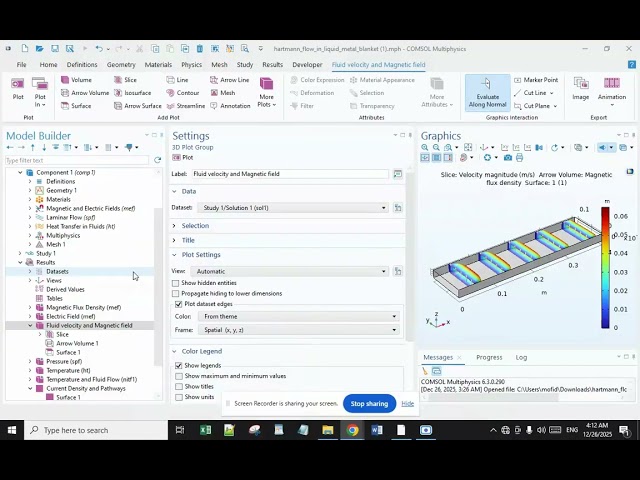
Task: Expand the Selection section in Settings
Action: click(195, 225)
